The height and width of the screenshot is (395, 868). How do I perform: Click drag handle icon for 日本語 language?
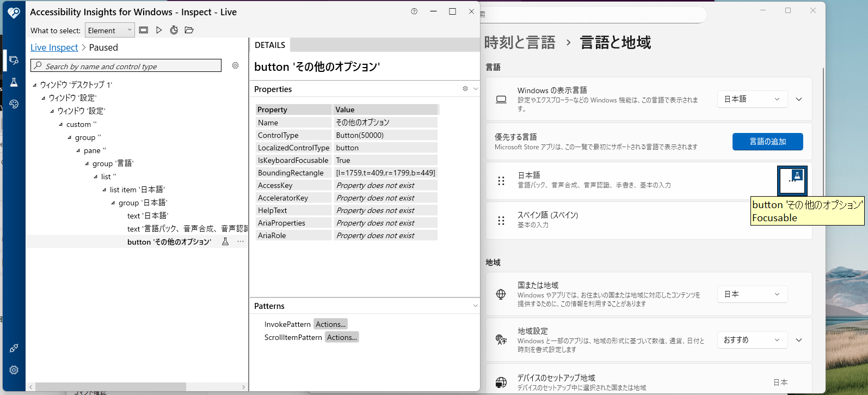[501, 180]
